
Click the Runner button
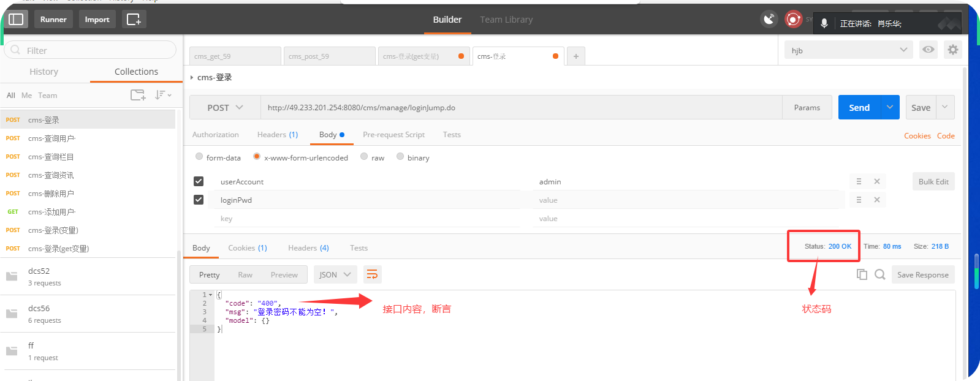pos(53,20)
